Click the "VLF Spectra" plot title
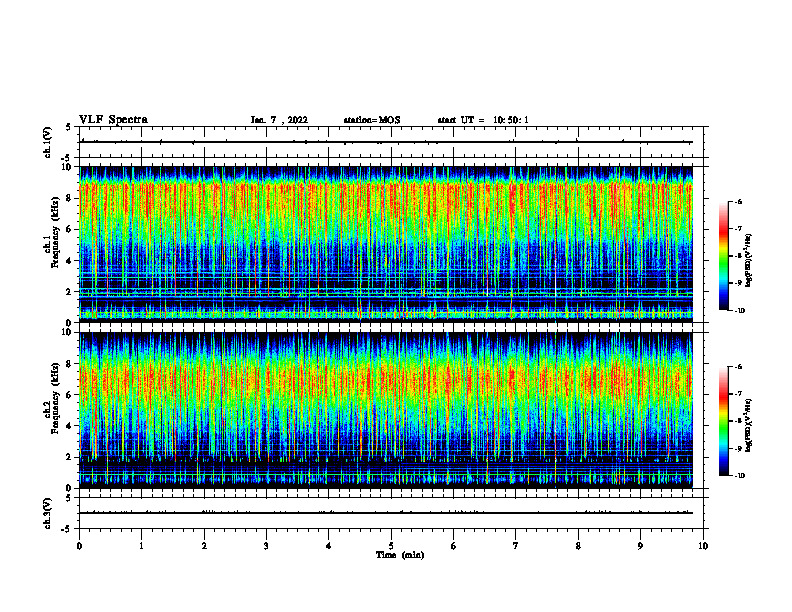This screenshot has width=792, height=612. pyautogui.click(x=113, y=120)
